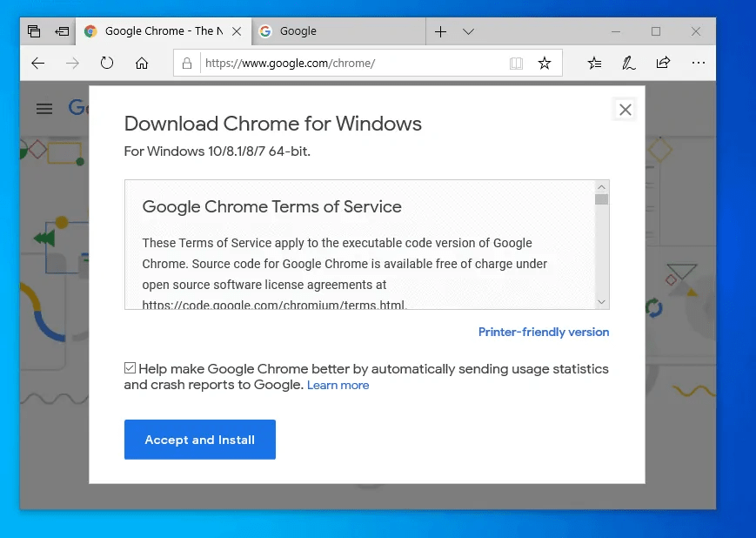Share this page icon
Screen dimensions: 756x538
[664, 62]
